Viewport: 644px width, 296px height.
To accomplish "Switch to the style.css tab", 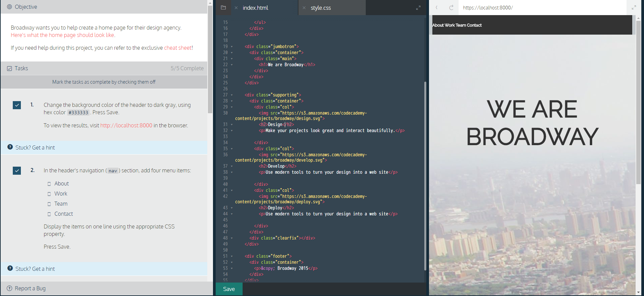I will (x=321, y=8).
